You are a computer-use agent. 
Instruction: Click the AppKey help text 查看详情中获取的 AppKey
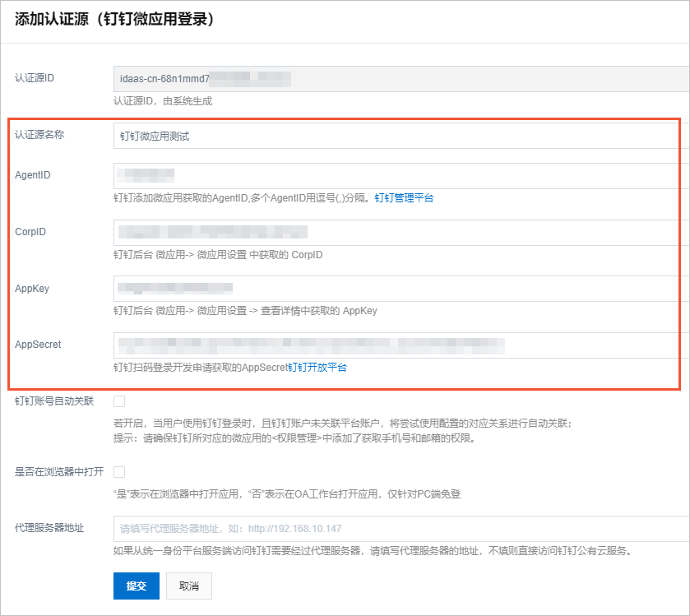point(318,311)
